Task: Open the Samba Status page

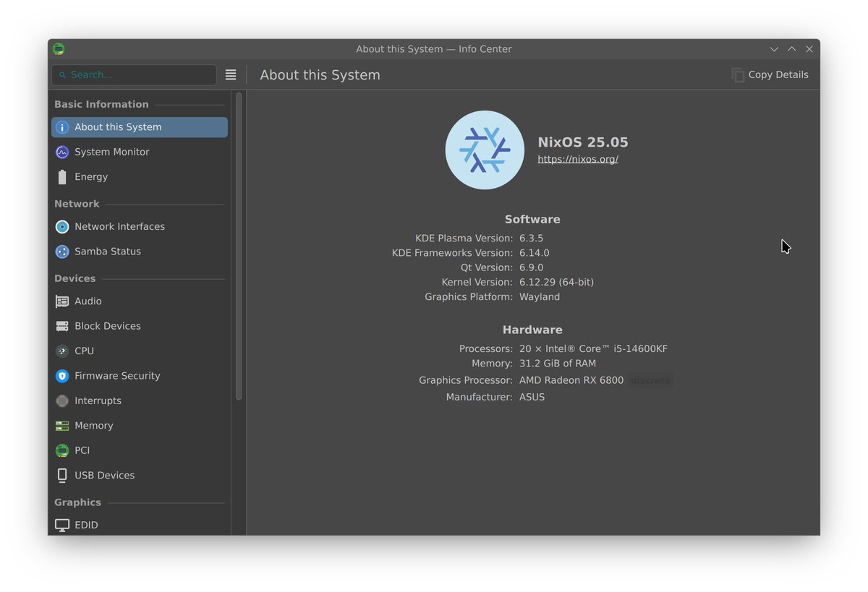Action: coord(140,252)
